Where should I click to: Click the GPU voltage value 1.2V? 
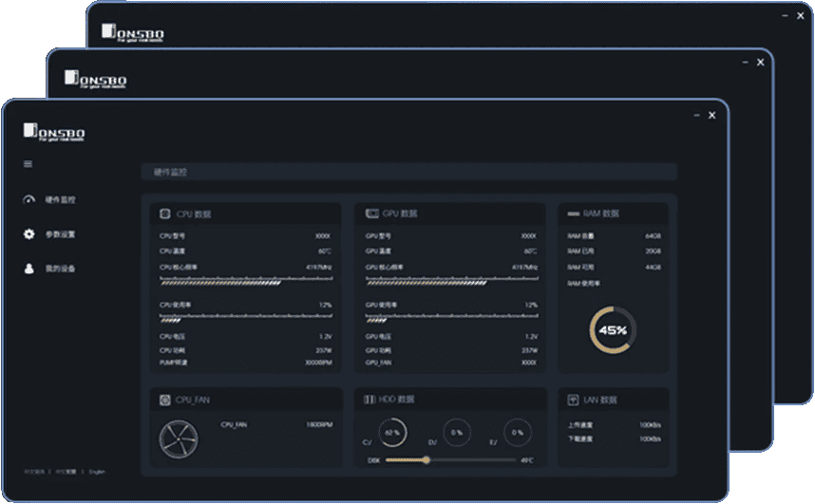pos(531,337)
